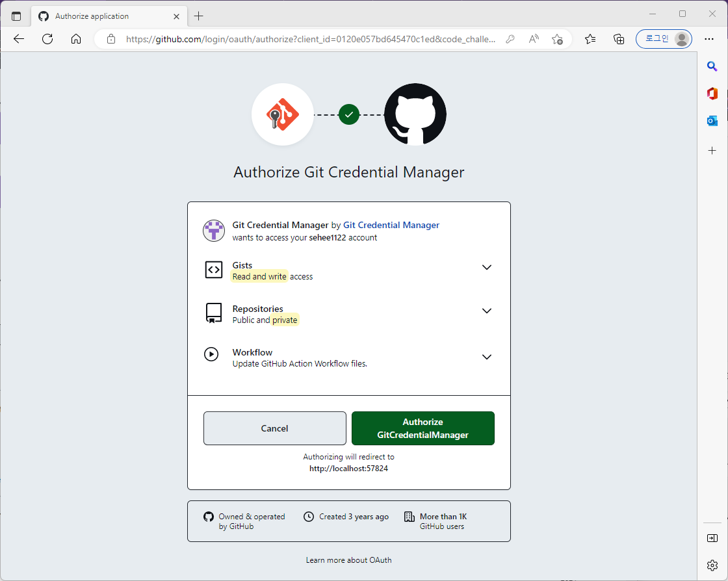Reload the GitHub authorize page
Viewport: 728px width, 581px height.
click(47, 39)
